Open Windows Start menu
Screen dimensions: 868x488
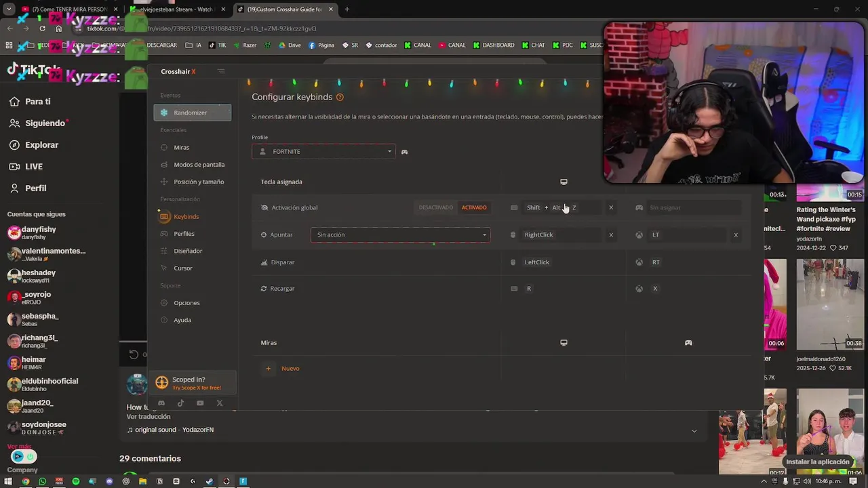9,481
